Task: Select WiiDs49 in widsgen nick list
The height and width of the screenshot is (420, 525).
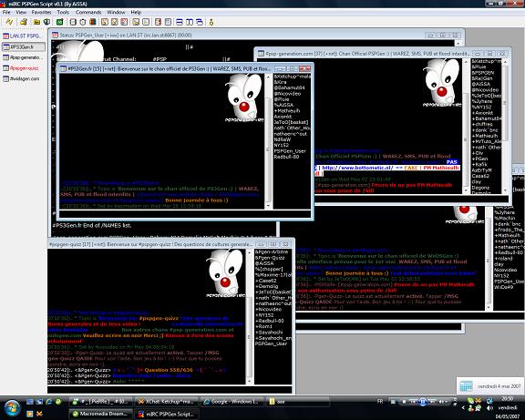Action: coord(503,287)
